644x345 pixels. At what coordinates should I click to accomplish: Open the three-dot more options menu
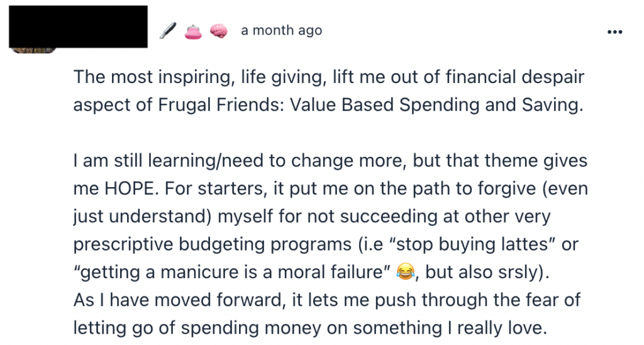point(614,33)
